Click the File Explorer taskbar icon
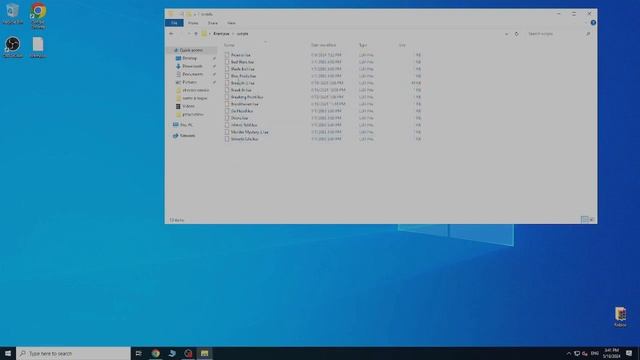 [x=204, y=353]
